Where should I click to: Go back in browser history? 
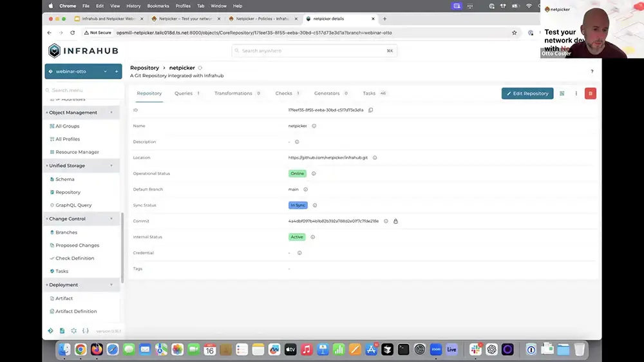click(x=50, y=33)
